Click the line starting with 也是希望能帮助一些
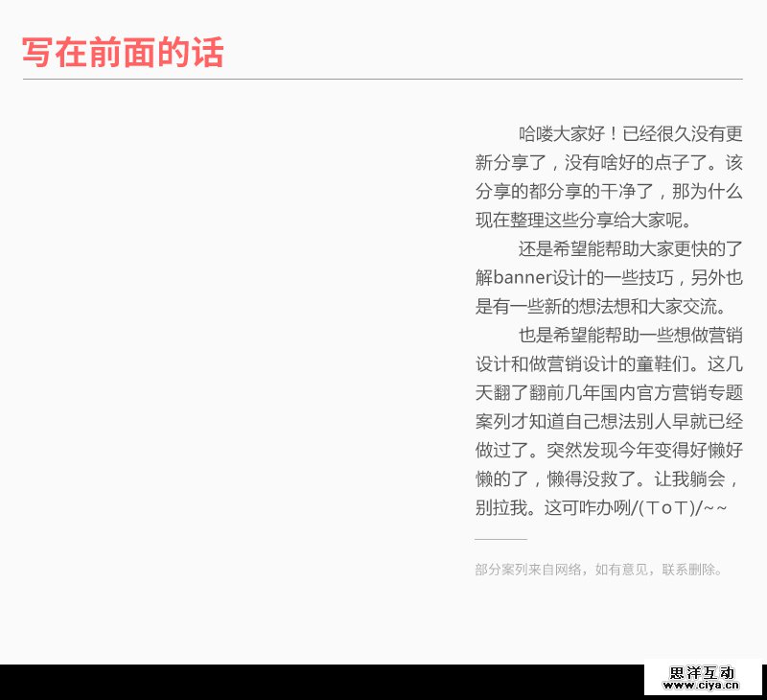The image size is (767, 700). point(630,336)
